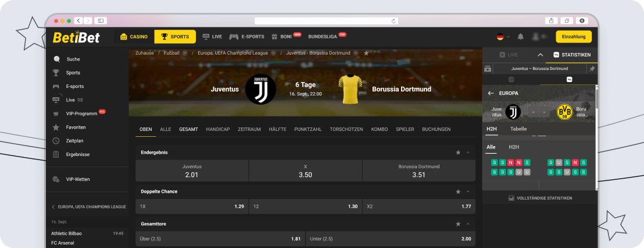This screenshot has height=248, width=644.
Task: Pin the Juventus – Borussia Dortmund widget
Action: pos(592,69)
